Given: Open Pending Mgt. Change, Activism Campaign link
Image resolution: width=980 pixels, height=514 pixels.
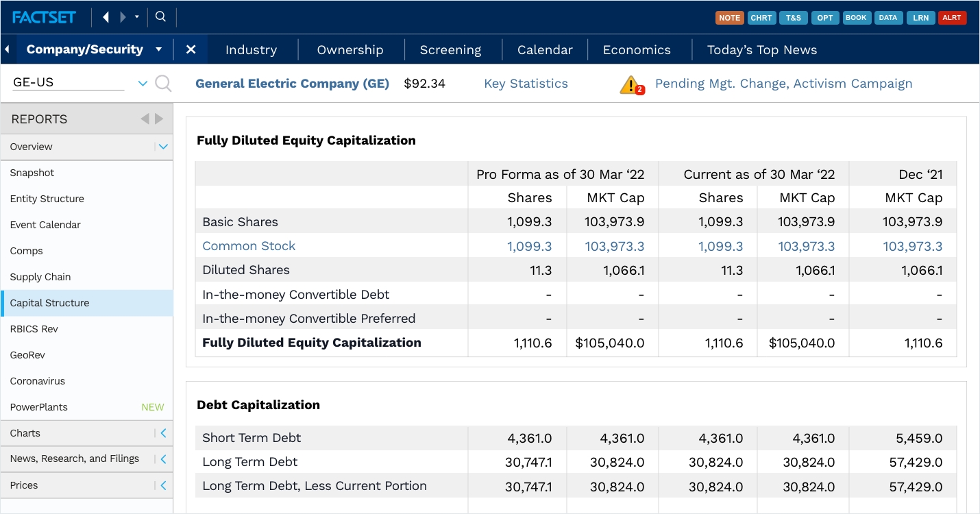Looking at the screenshot, I should (x=783, y=84).
